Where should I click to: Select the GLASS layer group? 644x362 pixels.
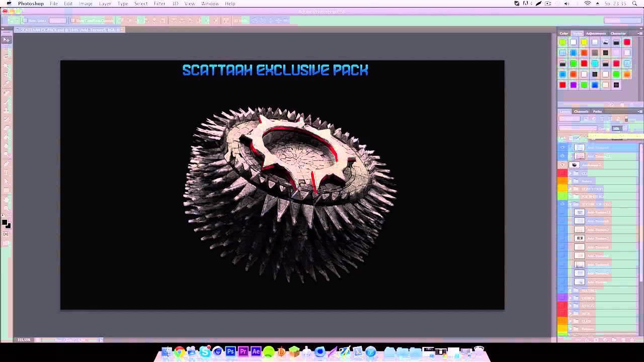(603, 321)
